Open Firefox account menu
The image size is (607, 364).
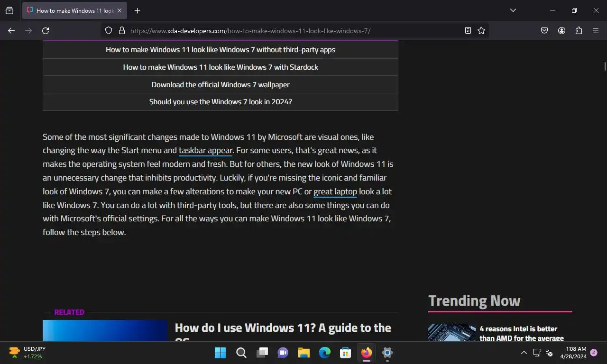[x=561, y=31]
